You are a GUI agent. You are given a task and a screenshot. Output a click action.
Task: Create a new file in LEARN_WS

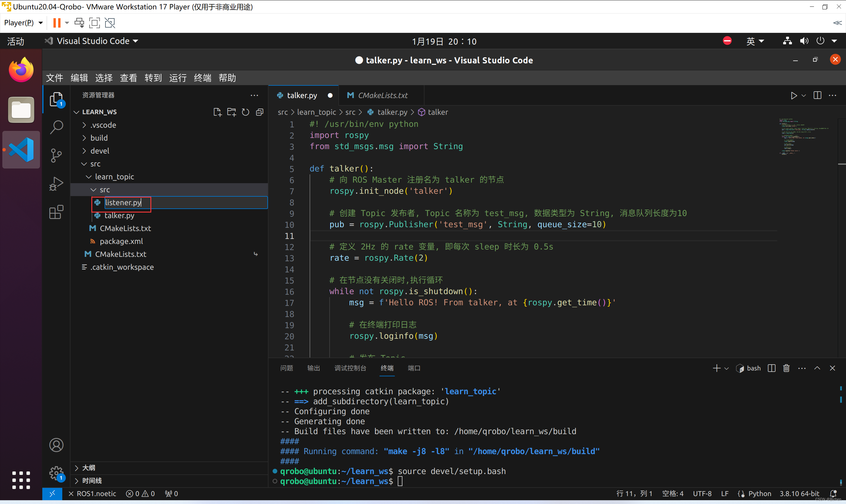pos(217,112)
